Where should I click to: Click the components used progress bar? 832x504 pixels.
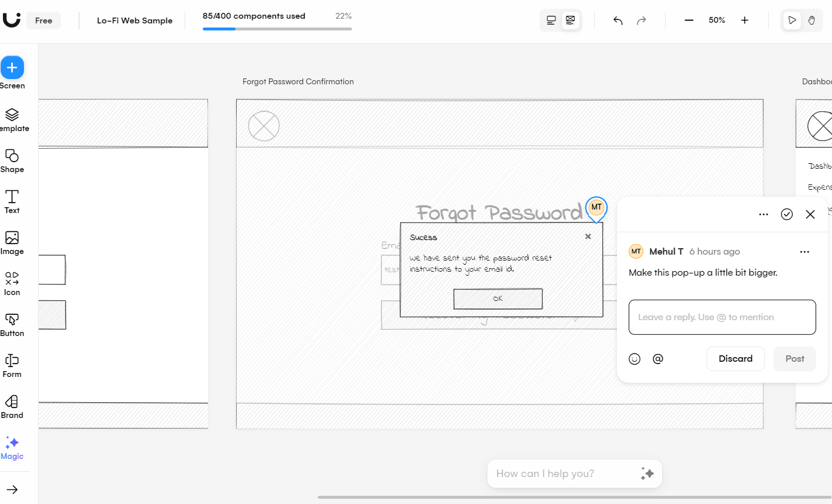pos(277,28)
